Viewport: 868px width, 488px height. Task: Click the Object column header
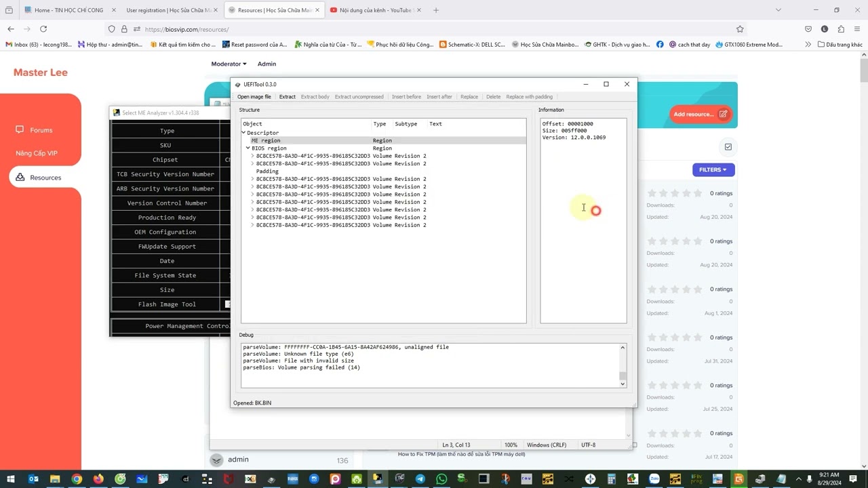[x=307, y=124]
